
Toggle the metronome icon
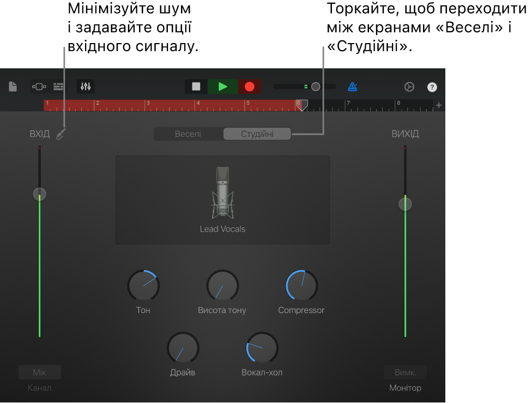pos(353,87)
